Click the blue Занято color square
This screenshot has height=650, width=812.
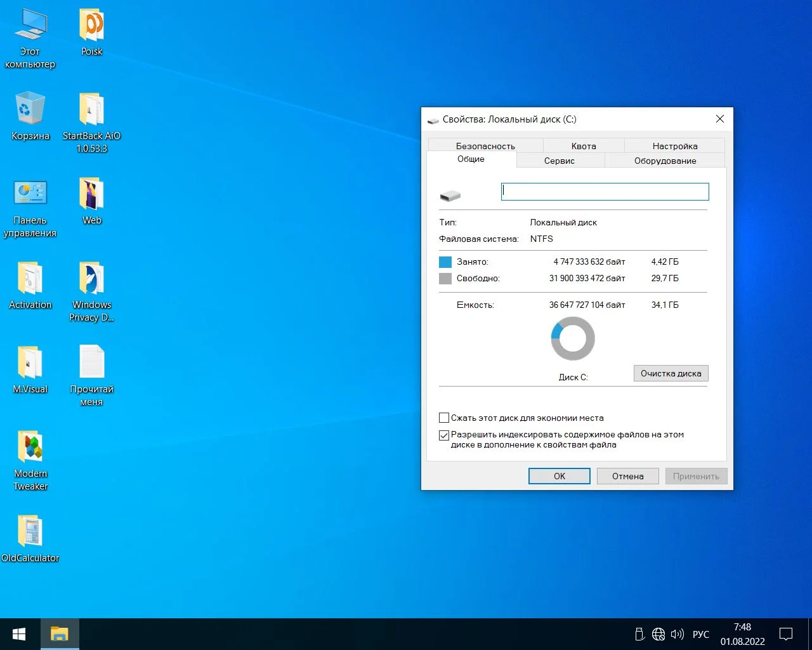[x=445, y=262]
